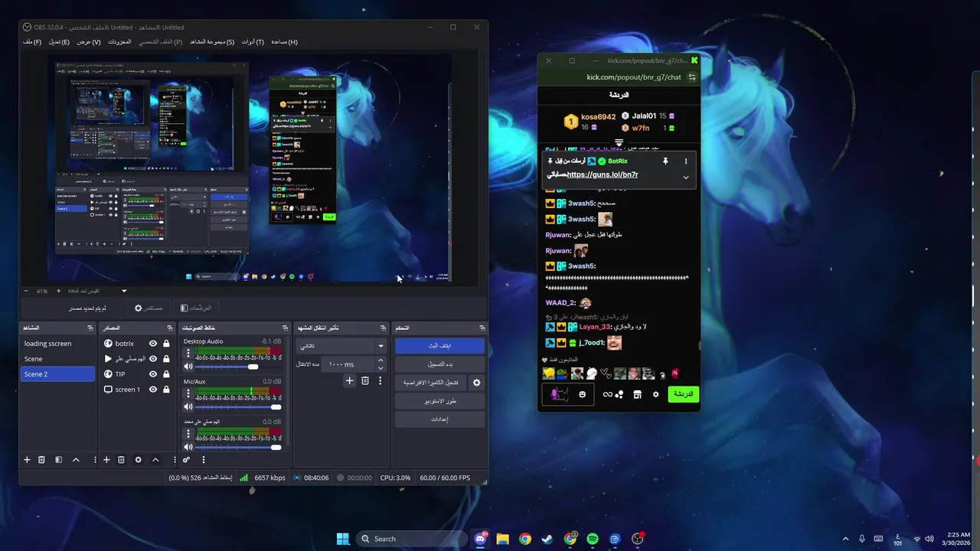
Task: Click Studio Mode button
Action: pyautogui.click(x=439, y=401)
